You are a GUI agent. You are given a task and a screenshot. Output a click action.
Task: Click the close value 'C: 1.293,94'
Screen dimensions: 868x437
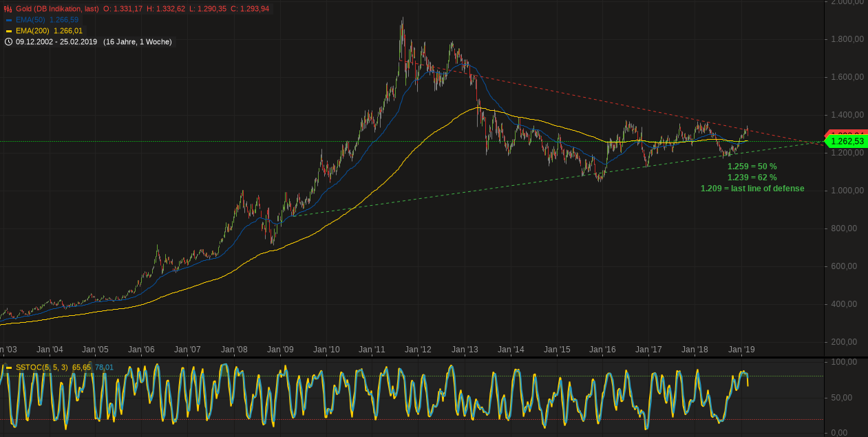point(249,9)
